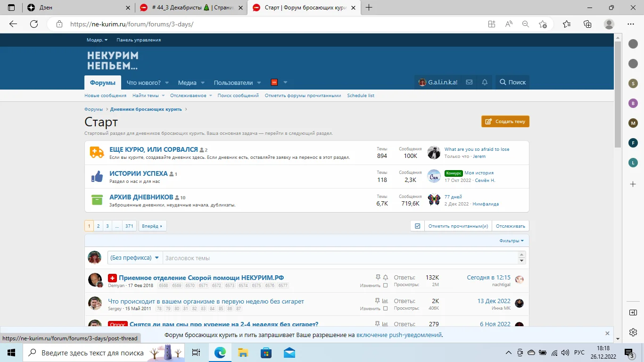The width and height of the screenshot is (644, 362).
Task: Open the Поиск forum search
Action: (512, 82)
